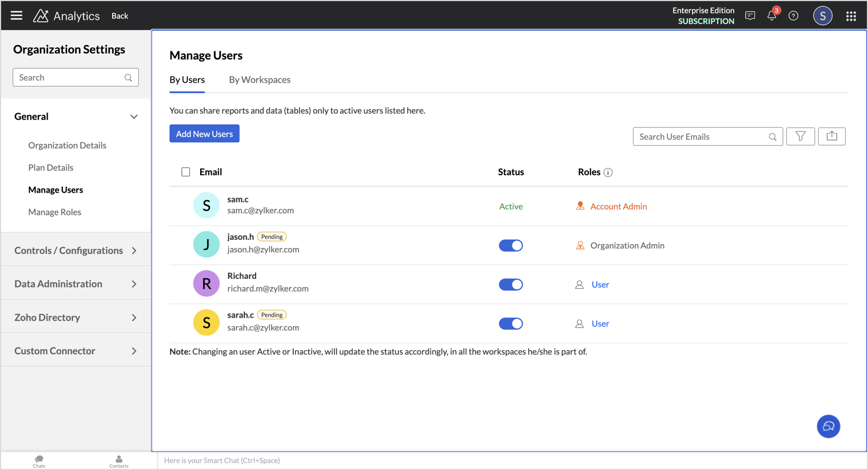Switch to the By Workspaces tab

pos(259,80)
